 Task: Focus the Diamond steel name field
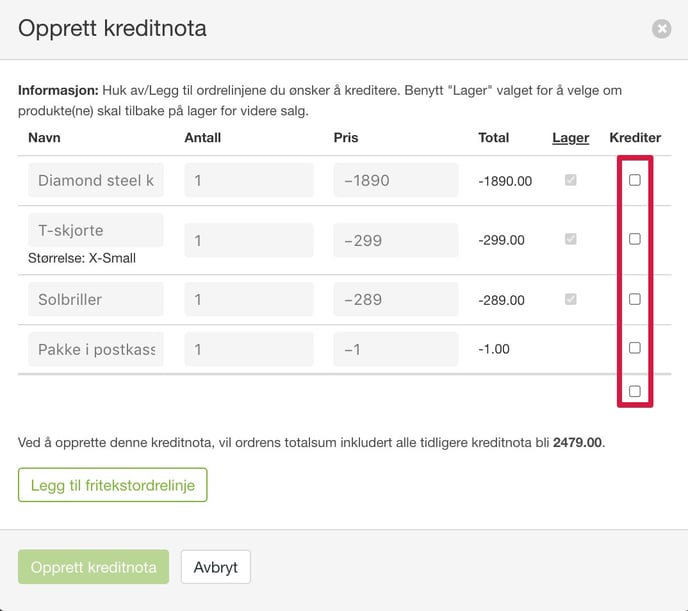(96, 180)
